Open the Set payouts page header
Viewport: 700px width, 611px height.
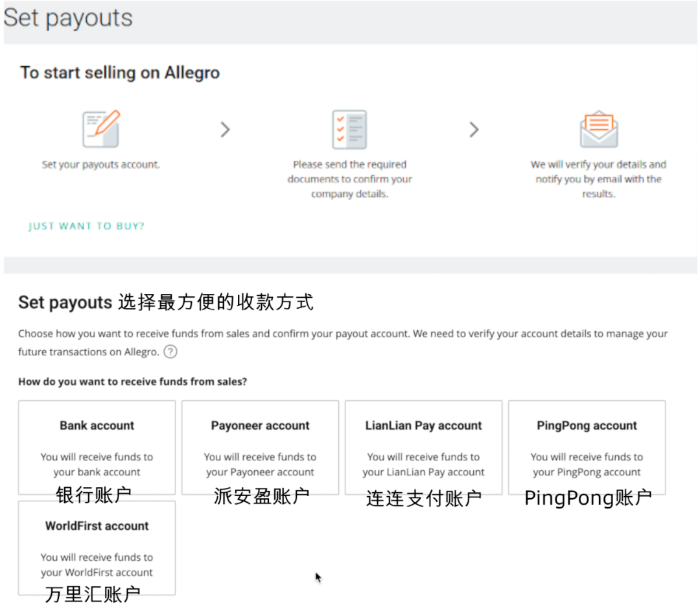(68, 18)
